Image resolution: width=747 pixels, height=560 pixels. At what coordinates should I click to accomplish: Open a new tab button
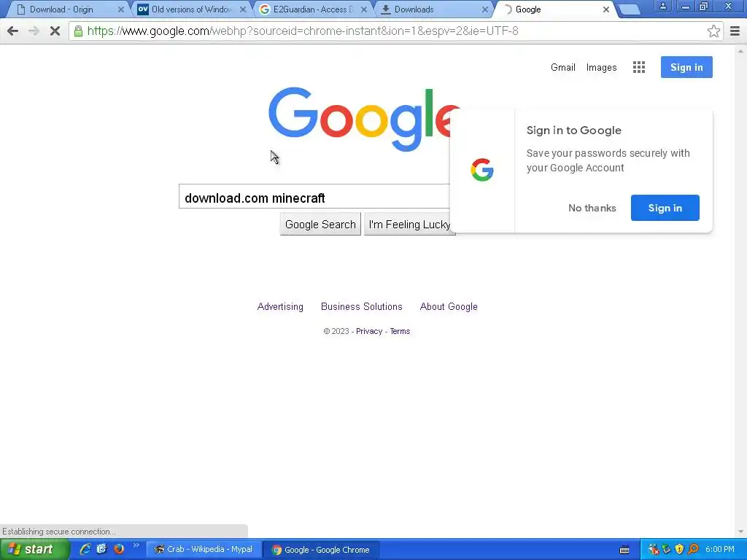pyautogui.click(x=630, y=10)
